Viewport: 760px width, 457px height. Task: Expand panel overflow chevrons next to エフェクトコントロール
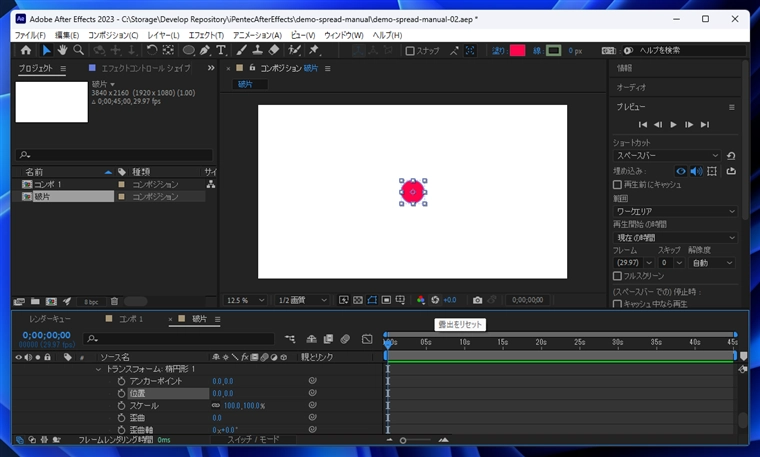click(211, 68)
